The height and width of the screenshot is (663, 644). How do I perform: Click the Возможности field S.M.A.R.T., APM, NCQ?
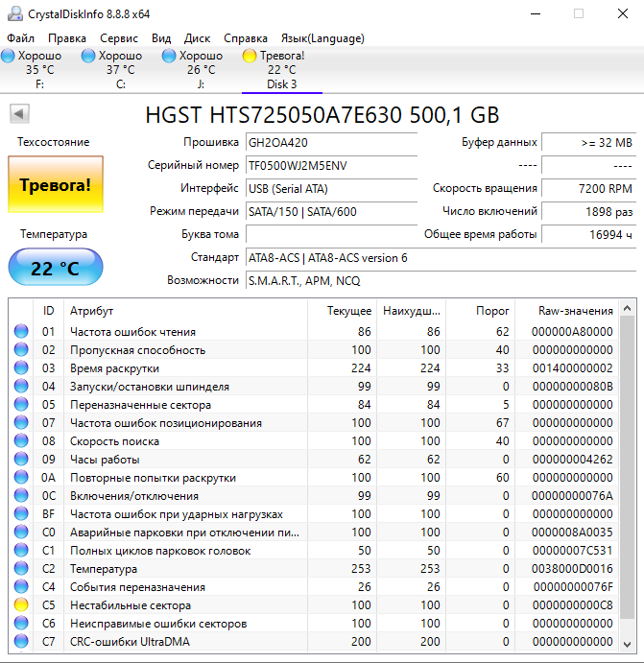[441, 281]
